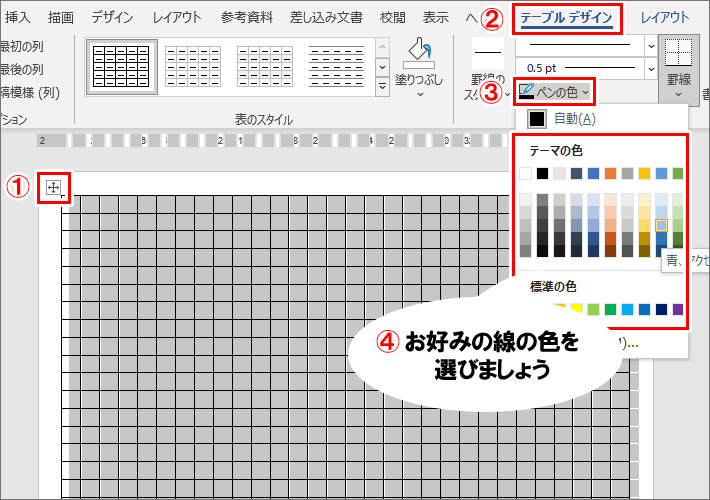This screenshot has height=500, width=710.
Task: Toggle 最後の列 last column option
Action: [22, 69]
